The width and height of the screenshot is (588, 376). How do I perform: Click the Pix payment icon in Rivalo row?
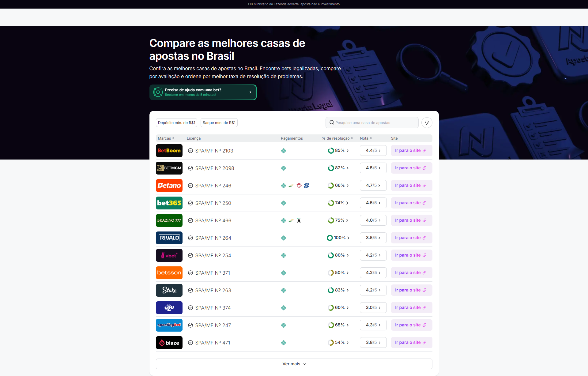click(284, 238)
